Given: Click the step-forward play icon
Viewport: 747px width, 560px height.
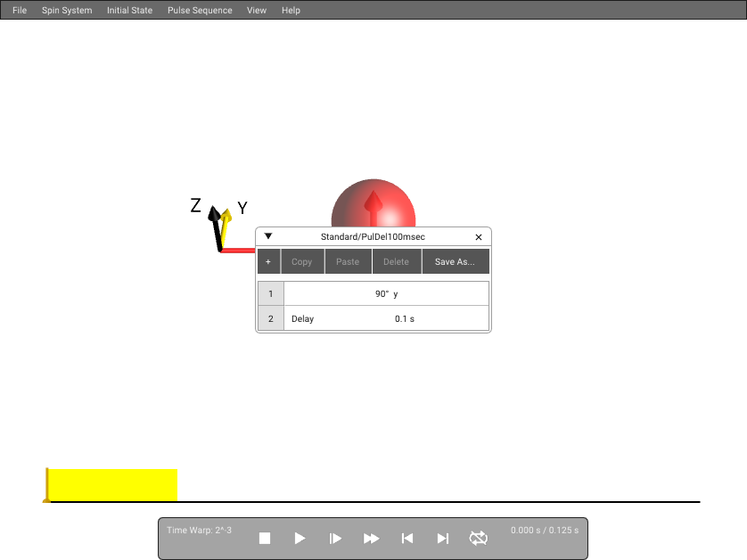Looking at the screenshot, I should pos(335,538).
